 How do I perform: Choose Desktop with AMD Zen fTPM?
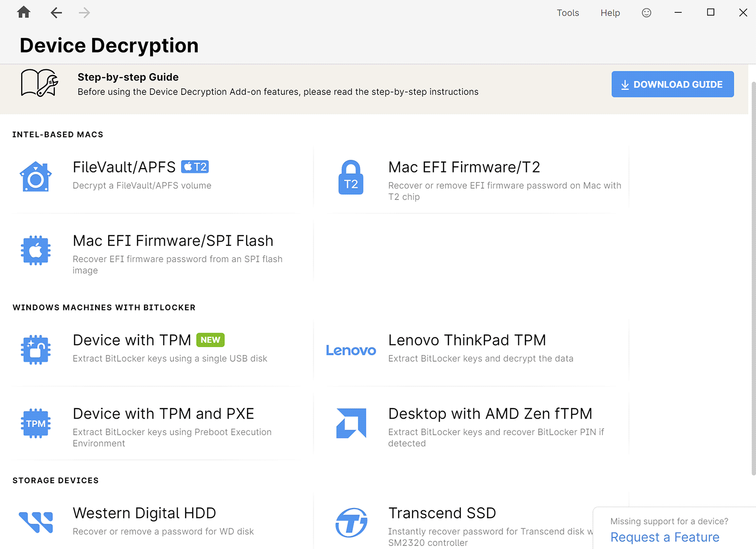coord(490,414)
